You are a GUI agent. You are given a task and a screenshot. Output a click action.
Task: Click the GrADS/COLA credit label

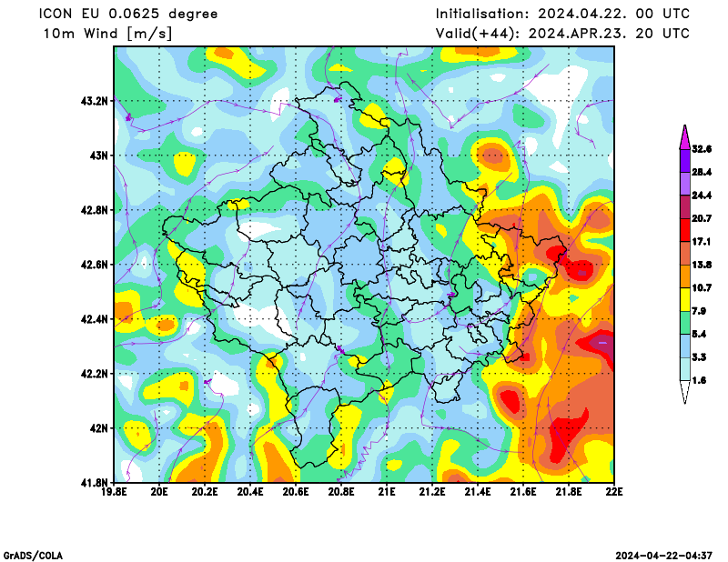coord(33,556)
